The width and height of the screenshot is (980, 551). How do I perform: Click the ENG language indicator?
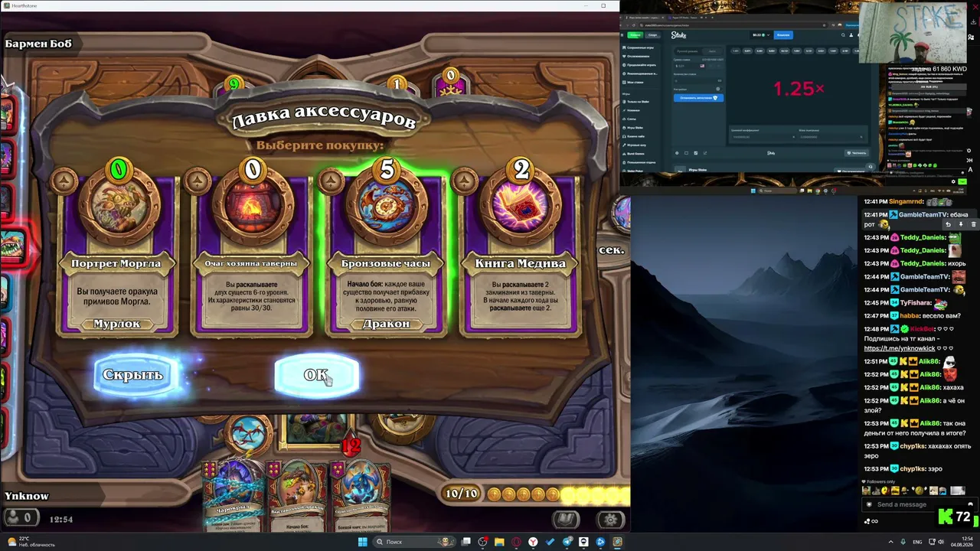click(x=917, y=542)
